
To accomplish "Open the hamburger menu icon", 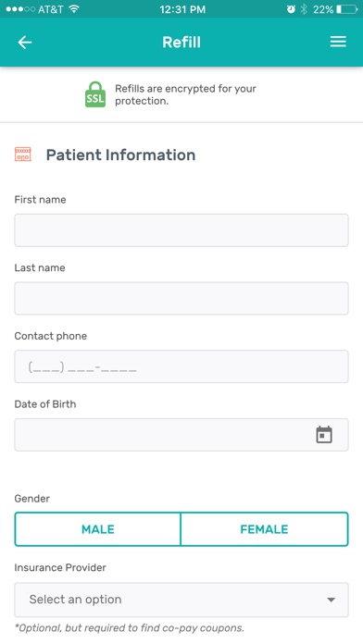I will [x=338, y=42].
